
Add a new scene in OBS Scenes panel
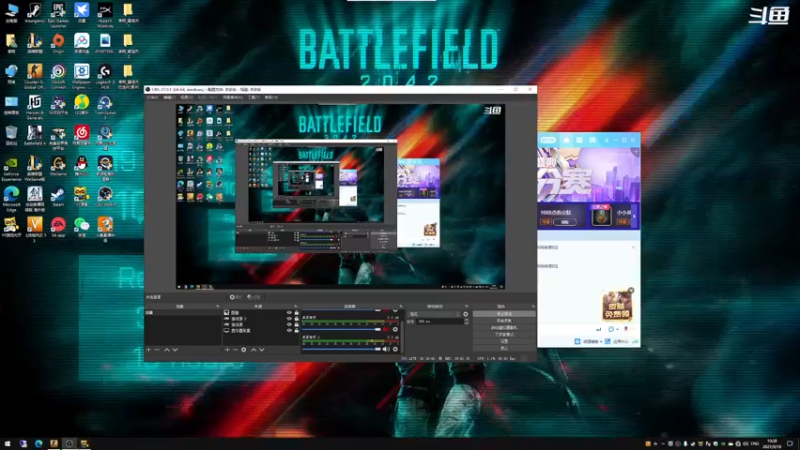click(x=148, y=350)
